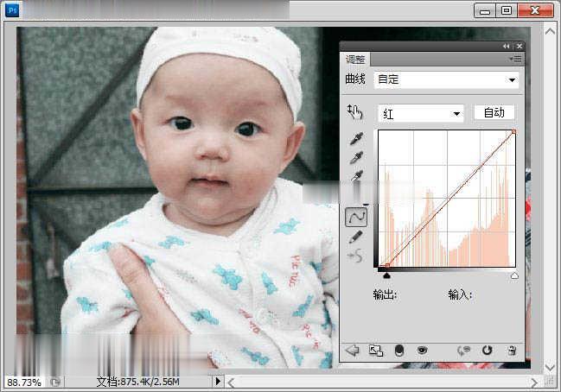The width and height of the screenshot is (561, 392).
Task: Select the pencil draw curve tool
Action: point(355,237)
